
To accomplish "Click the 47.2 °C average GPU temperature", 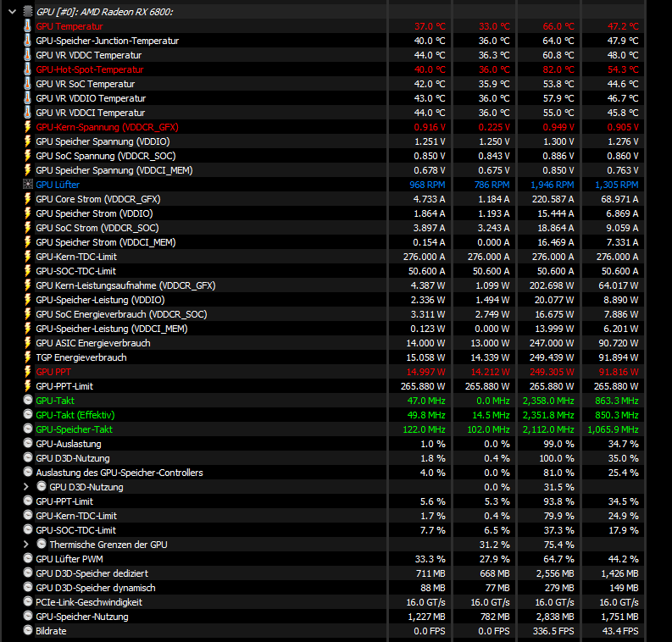I will tap(623, 26).
